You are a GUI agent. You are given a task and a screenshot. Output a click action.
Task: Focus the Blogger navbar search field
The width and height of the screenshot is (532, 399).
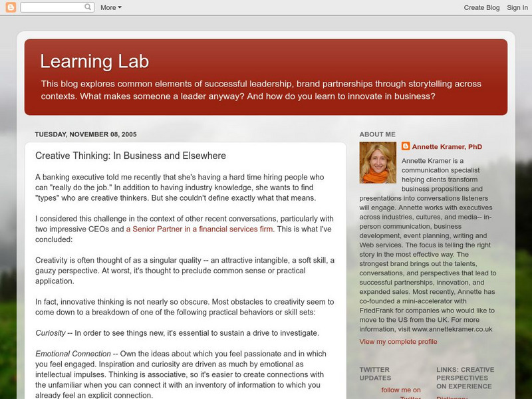[57, 7]
